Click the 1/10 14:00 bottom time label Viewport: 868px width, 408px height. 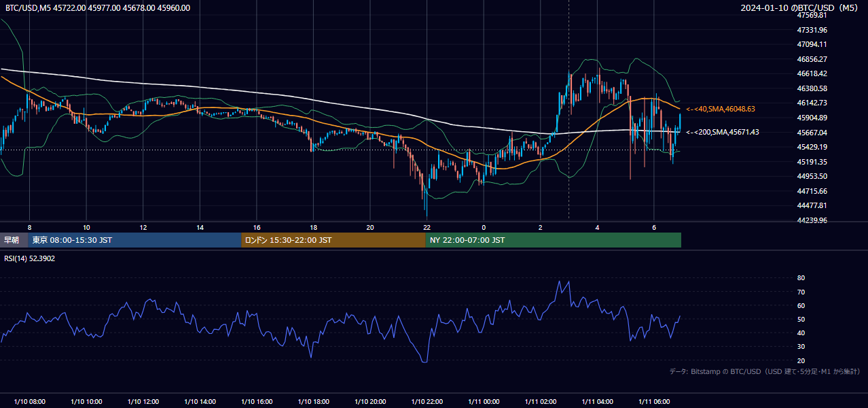click(200, 402)
